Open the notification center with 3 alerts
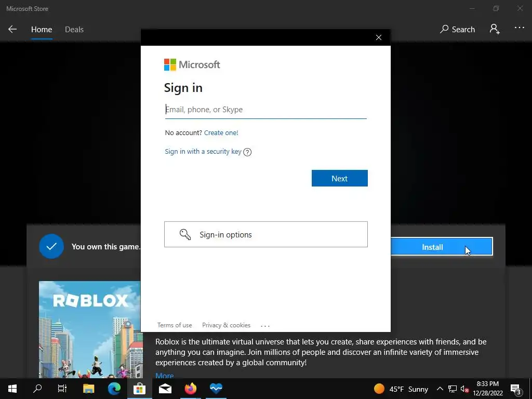The image size is (532, 399). (x=516, y=389)
